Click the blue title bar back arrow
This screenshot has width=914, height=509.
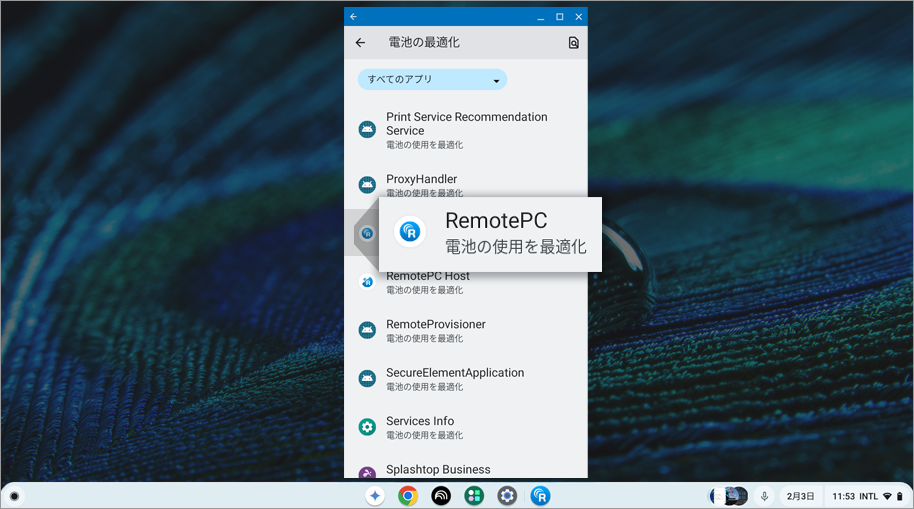[x=353, y=17]
